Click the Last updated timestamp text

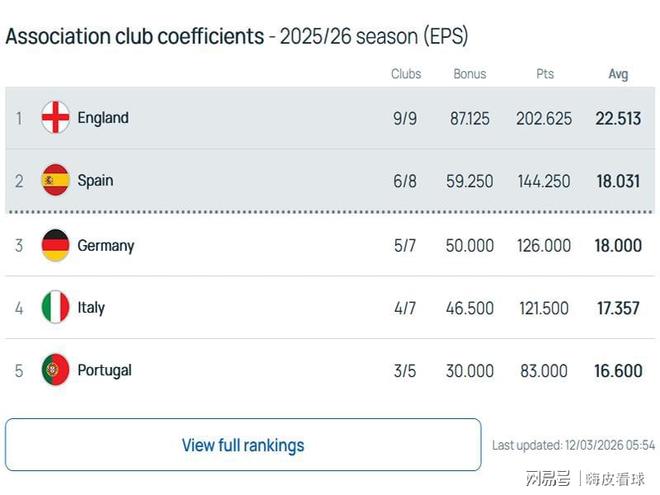click(x=573, y=445)
